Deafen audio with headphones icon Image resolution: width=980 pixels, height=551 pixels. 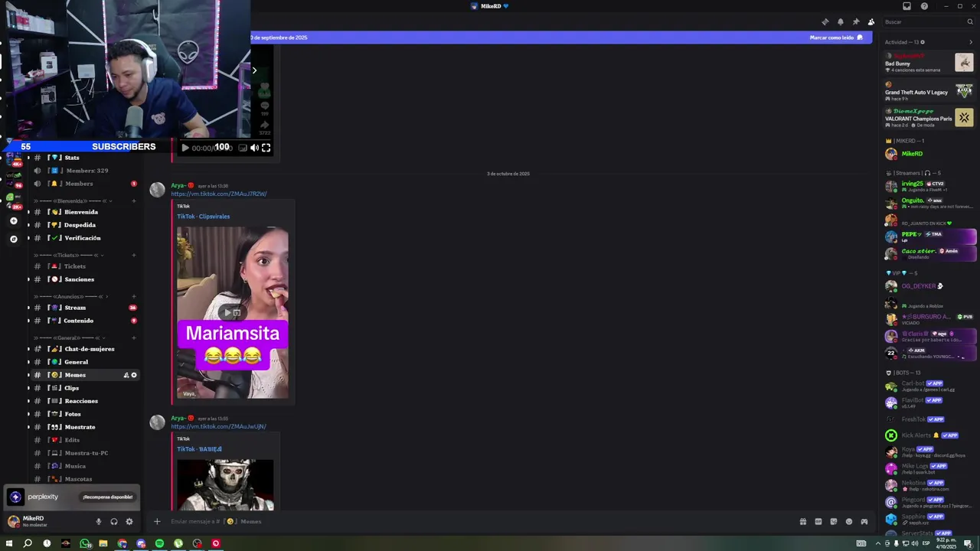[113, 522]
